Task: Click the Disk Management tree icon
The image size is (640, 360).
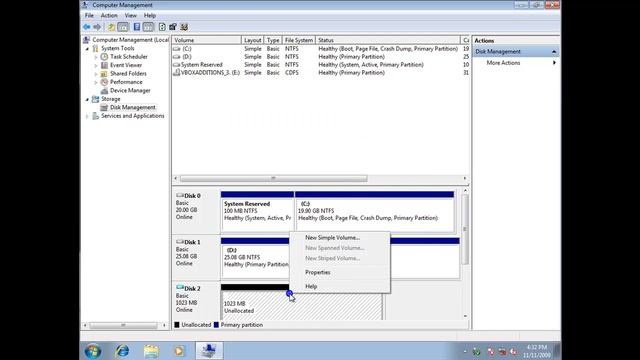Action: (104, 107)
